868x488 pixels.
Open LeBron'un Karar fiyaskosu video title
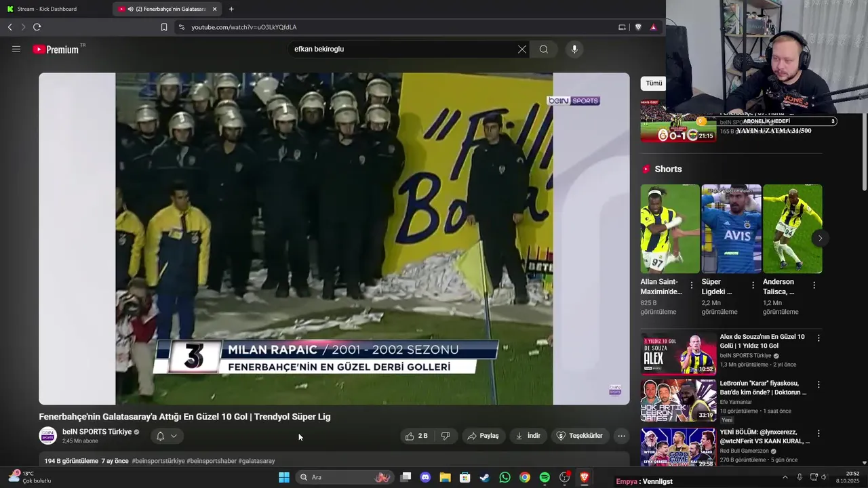click(763, 388)
